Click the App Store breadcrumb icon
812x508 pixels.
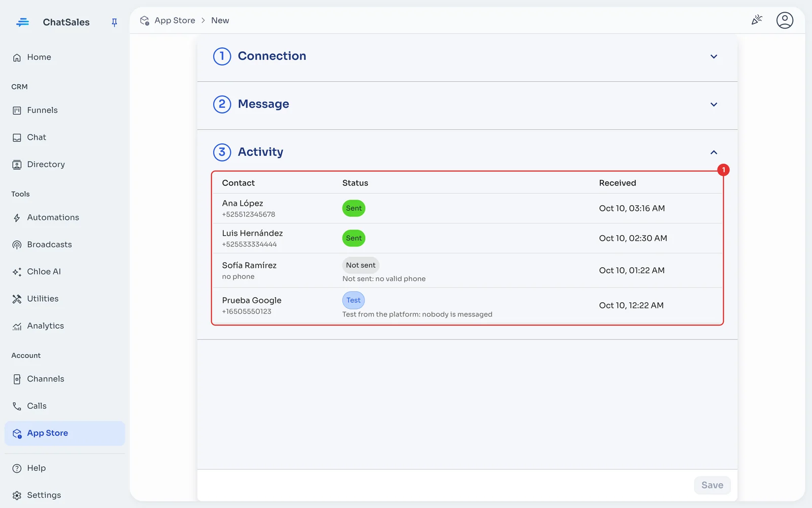(145, 21)
